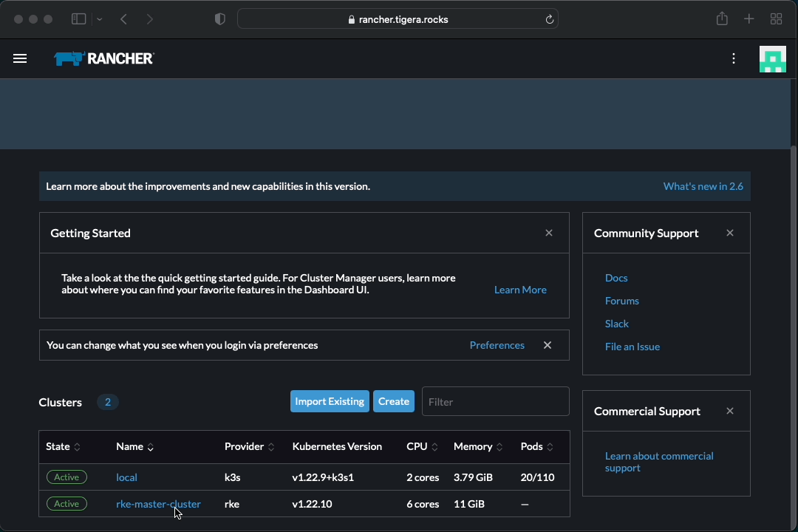Click the 11 GiB memory value
Screen dimensions: 798x532
(468, 504)
